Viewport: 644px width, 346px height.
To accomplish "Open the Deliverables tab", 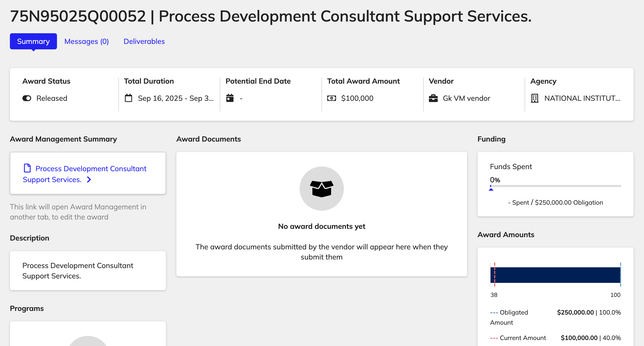I will [x=144, y=41].
